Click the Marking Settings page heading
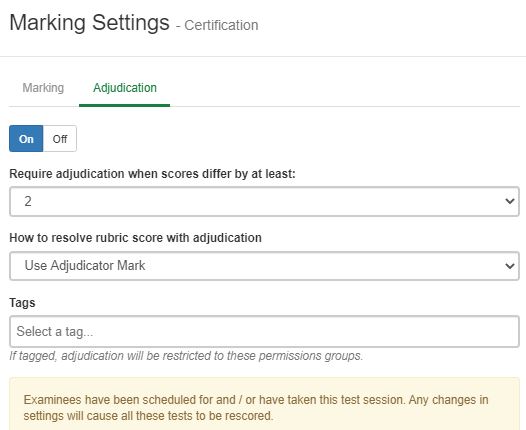The width and height of the screenshot is (526, 430). pos(89,22)
